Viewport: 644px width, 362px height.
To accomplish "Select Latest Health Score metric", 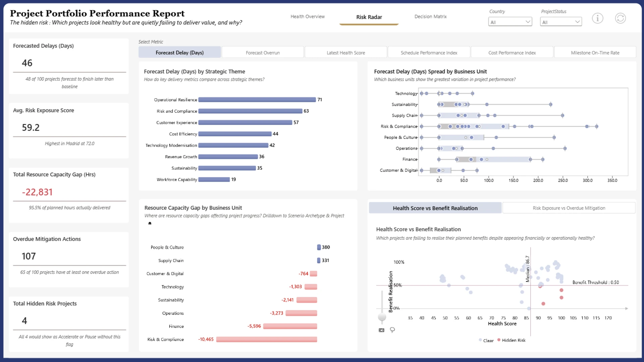I will (346, 53).
